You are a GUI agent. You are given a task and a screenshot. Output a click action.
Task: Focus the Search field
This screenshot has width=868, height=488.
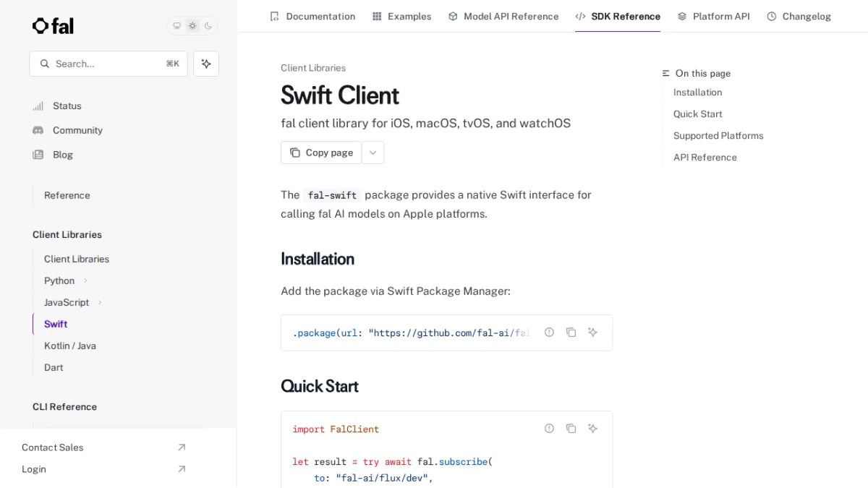pos(109,64)
